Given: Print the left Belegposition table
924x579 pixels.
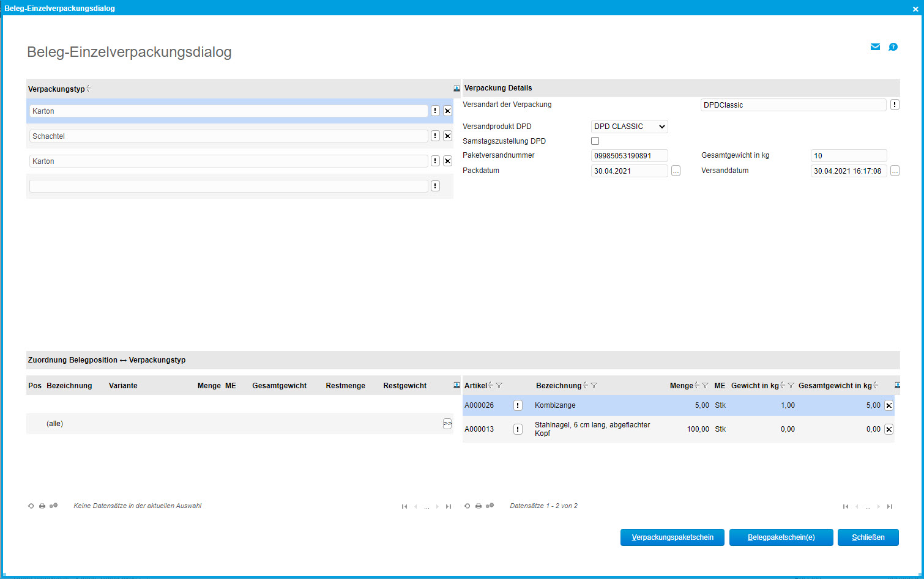Looking at the screenshot, I should tap(42, 506).
